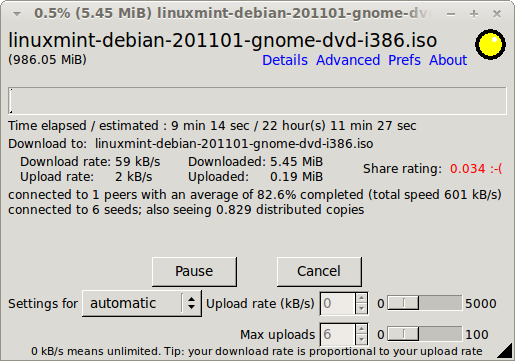Click the window resize grip corner

[x=505, y=352]
